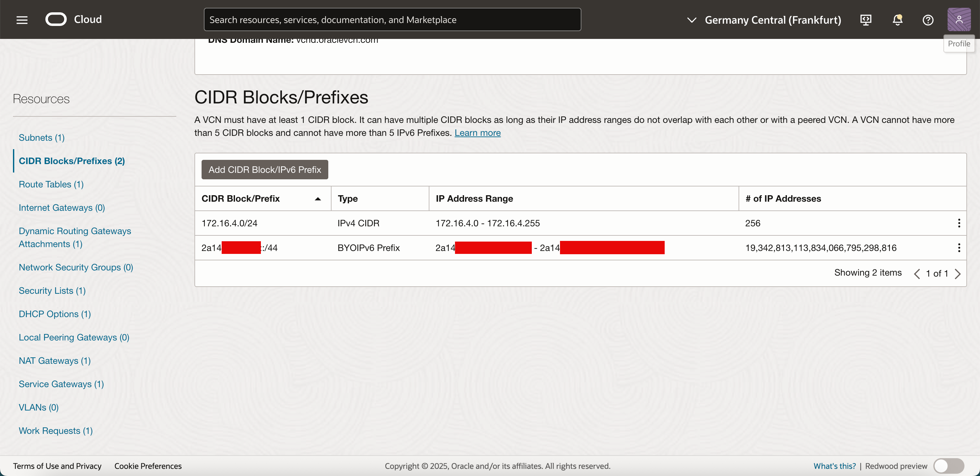Viewport: 980px width, 476px height.
Task: Enable the Redwood preview toggle
Action: pos(949,466)
